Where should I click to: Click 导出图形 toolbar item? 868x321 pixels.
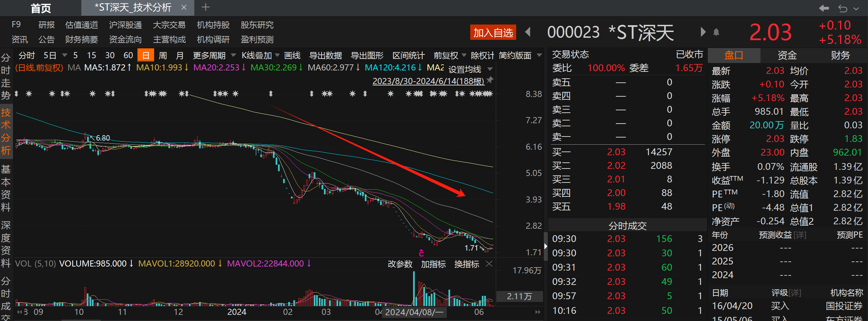[x=367, y=55]
